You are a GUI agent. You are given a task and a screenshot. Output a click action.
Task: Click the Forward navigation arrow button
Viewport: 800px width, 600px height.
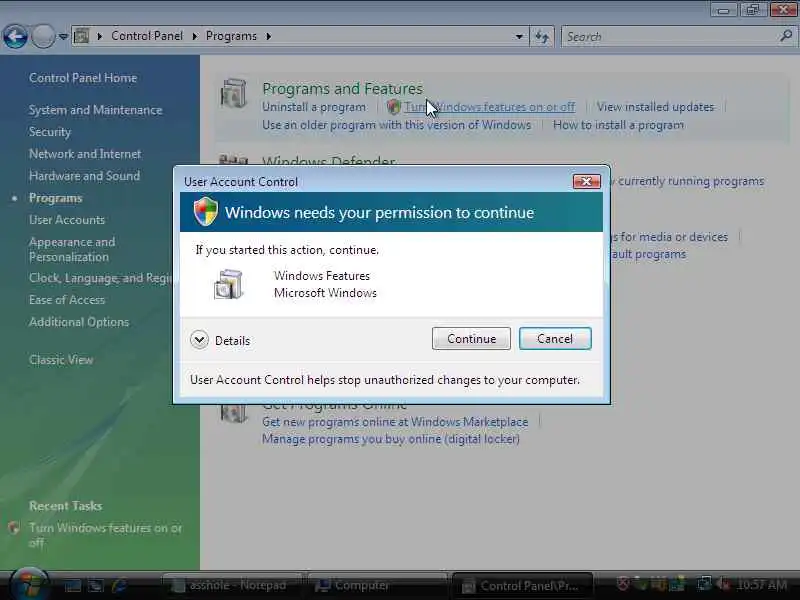click(43, 37)
